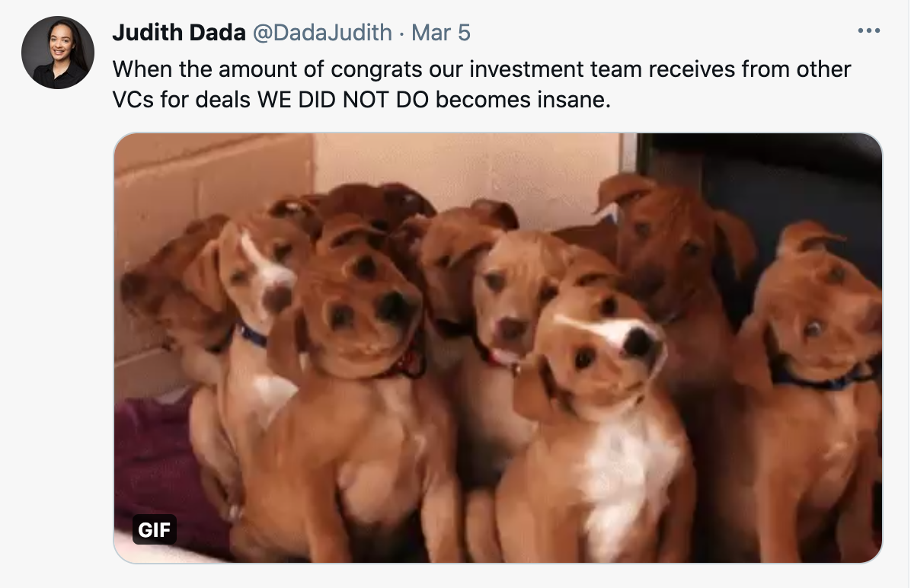Open the tweet's three-dot More menu
This screenshot has height=588, width=911.
tap(868, 30)
